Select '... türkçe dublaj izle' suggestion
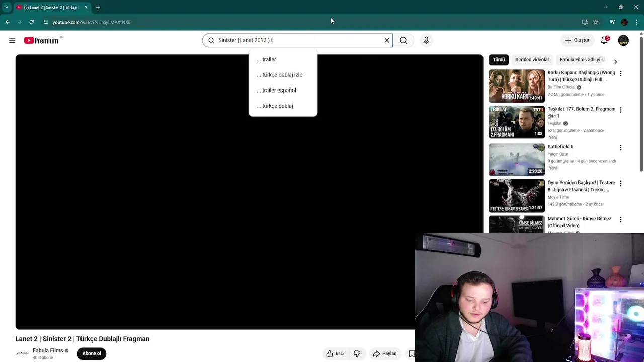This screenshot has width=644, height=362. (283, 75)
